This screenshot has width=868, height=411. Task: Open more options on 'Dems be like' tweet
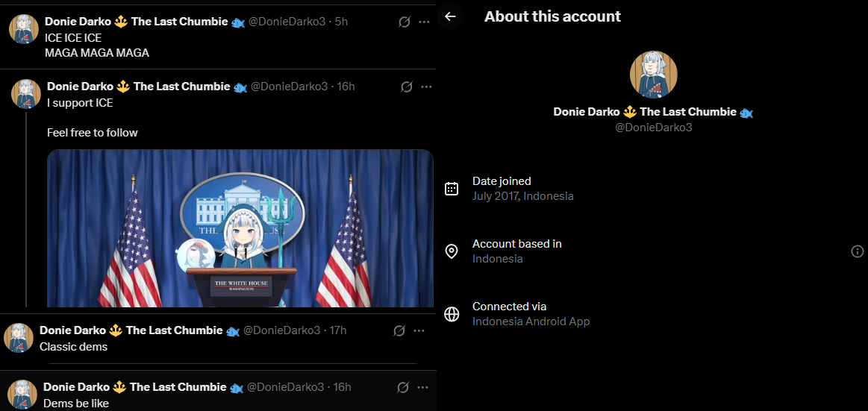pyautogui.click(x=424, y=387)
